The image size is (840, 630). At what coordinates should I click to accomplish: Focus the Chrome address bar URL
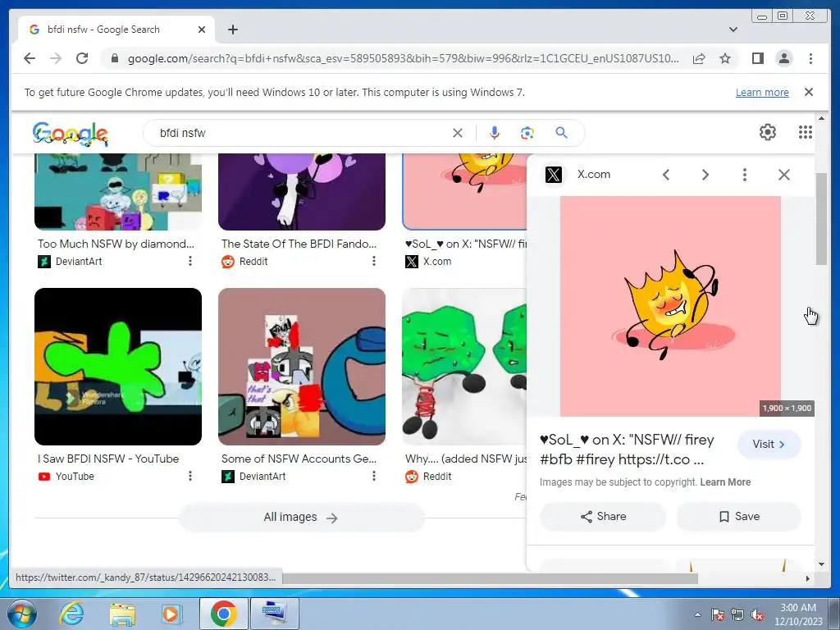[403, 58]
